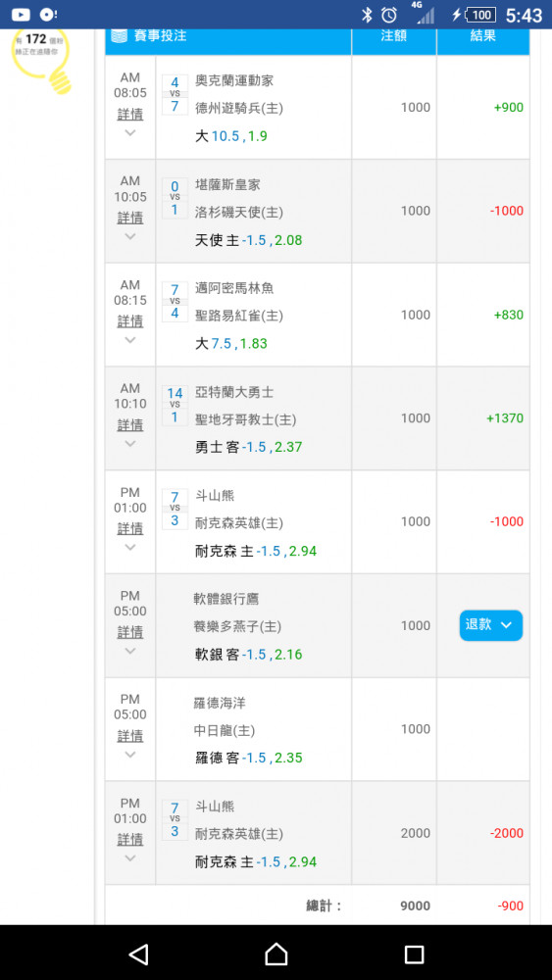Select the 結果 column header

482,35
